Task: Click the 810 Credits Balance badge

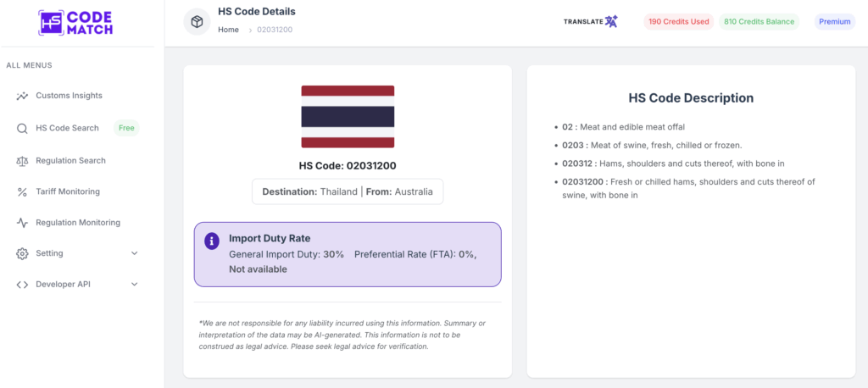Action: [759, 22]
